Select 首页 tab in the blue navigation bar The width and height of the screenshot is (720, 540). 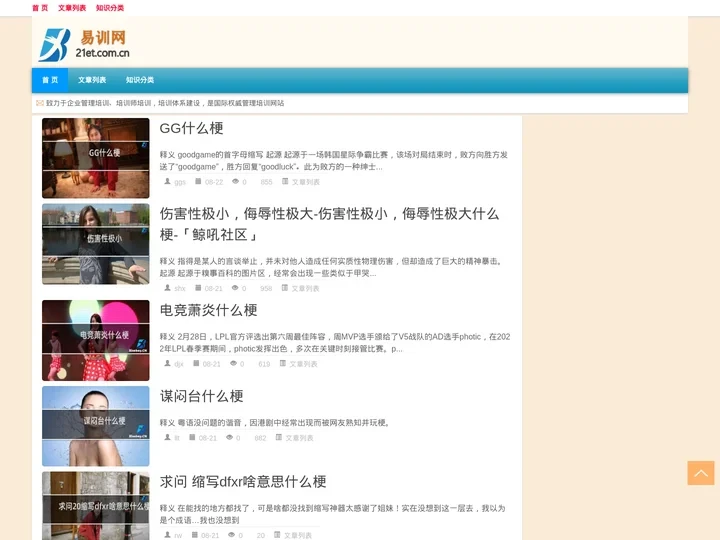coord(50,80)
